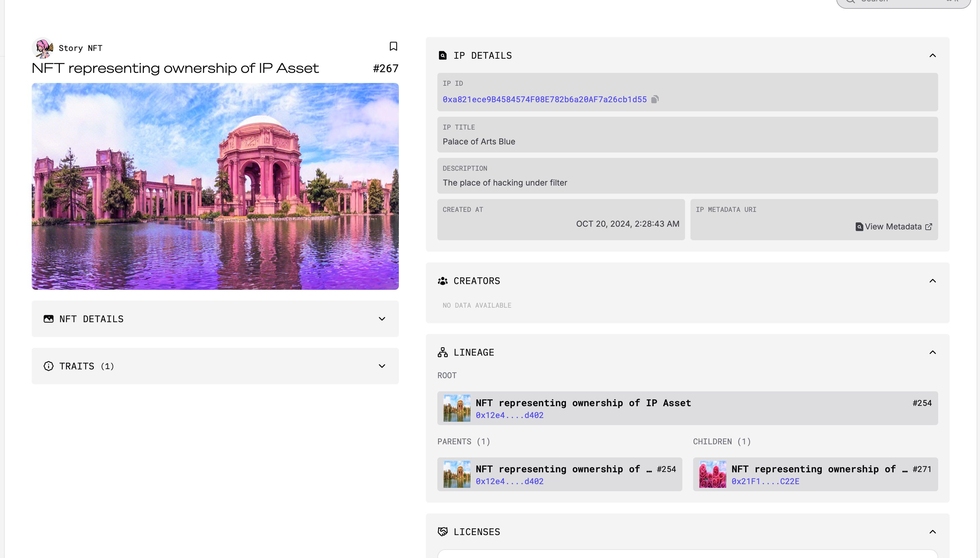Collapse the Lineage section
Screen dimensions: 980x558
[x=932, y=352]
